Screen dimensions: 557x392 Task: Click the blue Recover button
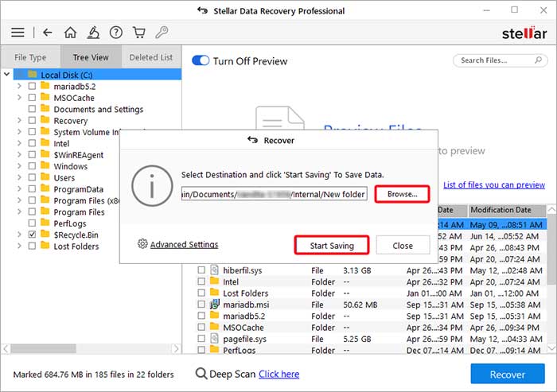tap(508, 374)
